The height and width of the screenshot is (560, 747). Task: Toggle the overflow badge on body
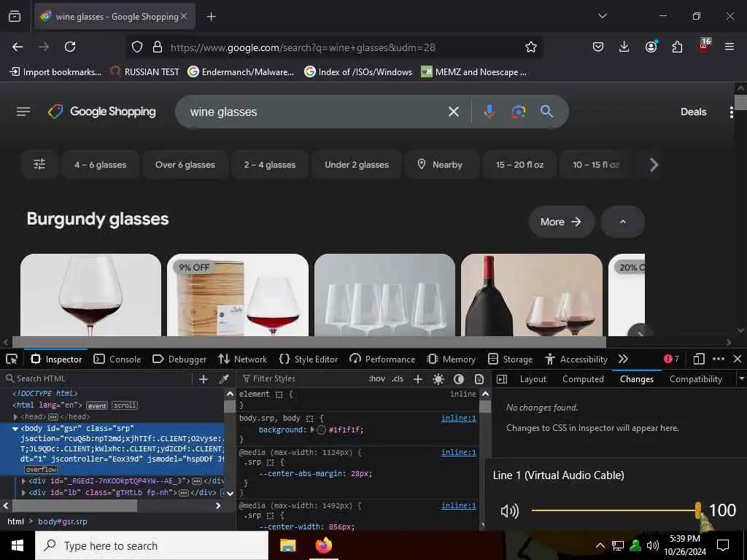tap(41, 470)
